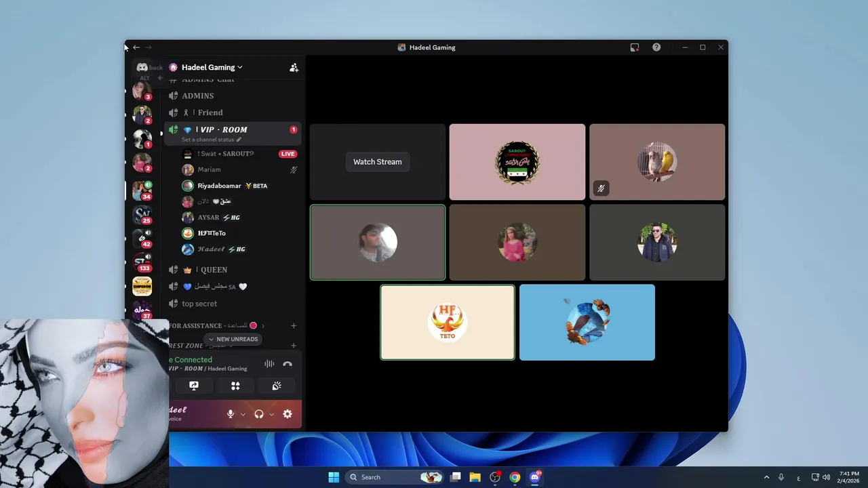Image resolution: width=868 pixels, height=488 pixels.
Task: Select the man in sunglasses avatar tile
Action: 657,242
